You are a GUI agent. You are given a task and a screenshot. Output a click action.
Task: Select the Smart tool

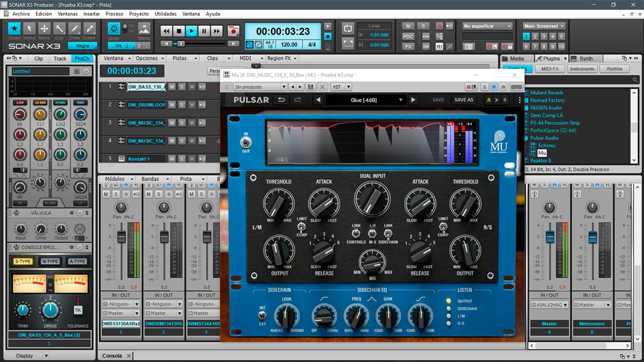(x=14, y=28)
